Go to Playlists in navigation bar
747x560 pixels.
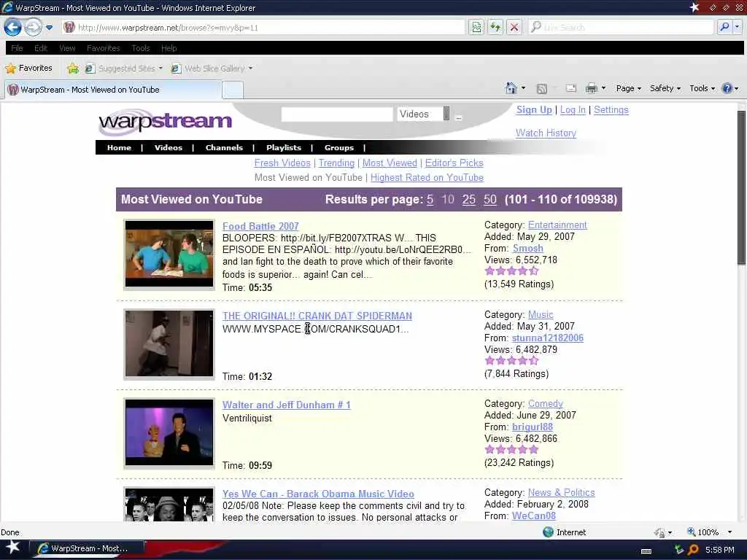click(284, 147)
